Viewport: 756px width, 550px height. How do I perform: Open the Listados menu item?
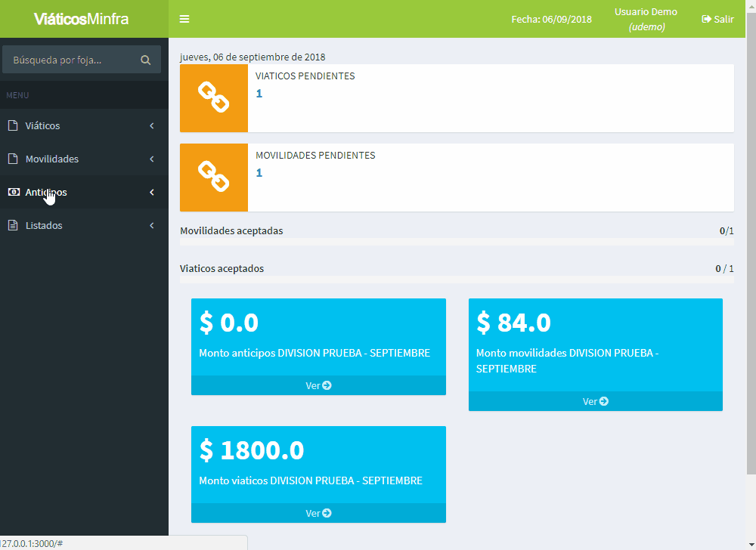[x=44, y=226]
